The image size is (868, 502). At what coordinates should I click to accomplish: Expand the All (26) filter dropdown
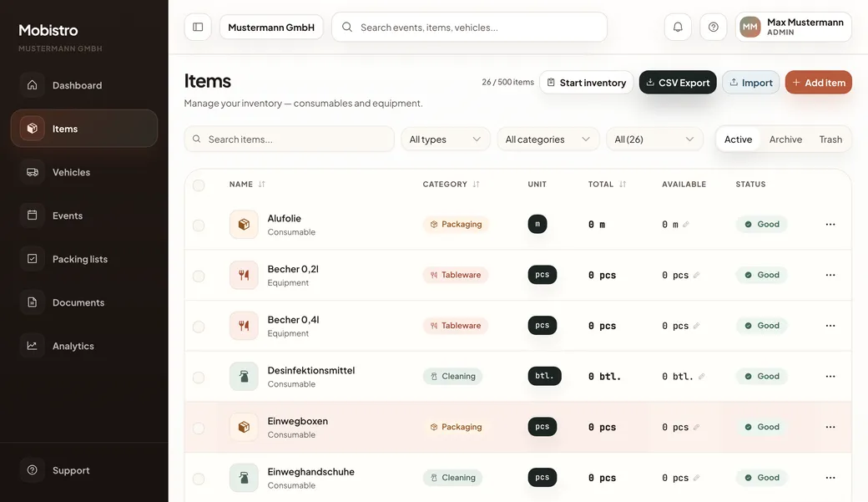click(654, 139)
